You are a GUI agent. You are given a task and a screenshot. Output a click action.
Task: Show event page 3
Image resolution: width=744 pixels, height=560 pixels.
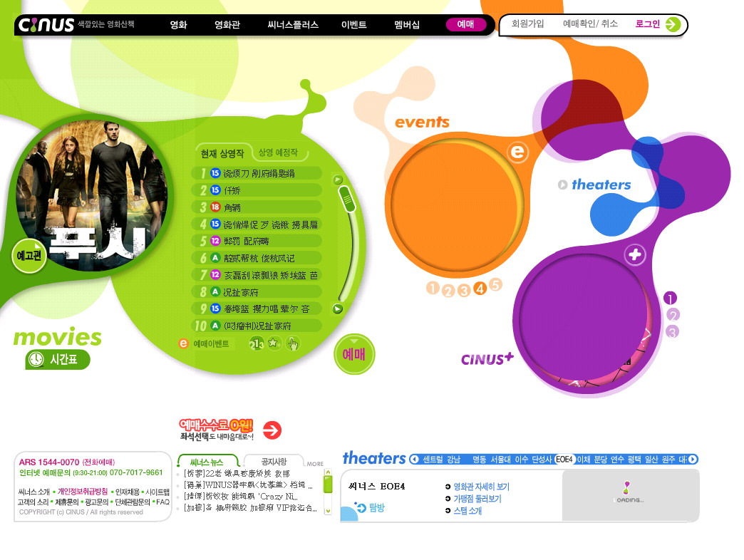(464, 291)
